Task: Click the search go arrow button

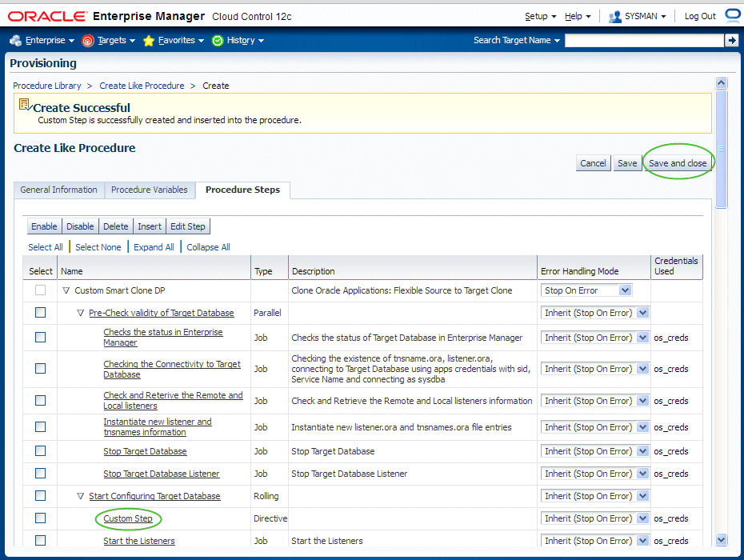Action: [731, 40]
